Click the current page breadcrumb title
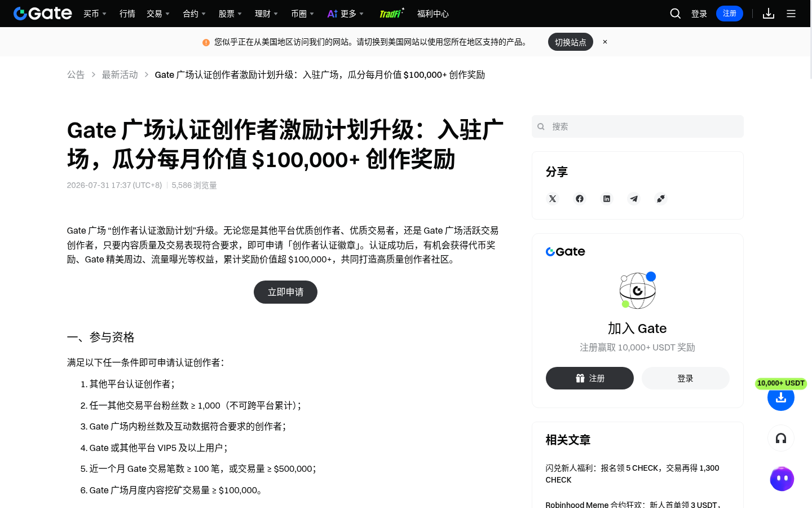 pos(320,75)
